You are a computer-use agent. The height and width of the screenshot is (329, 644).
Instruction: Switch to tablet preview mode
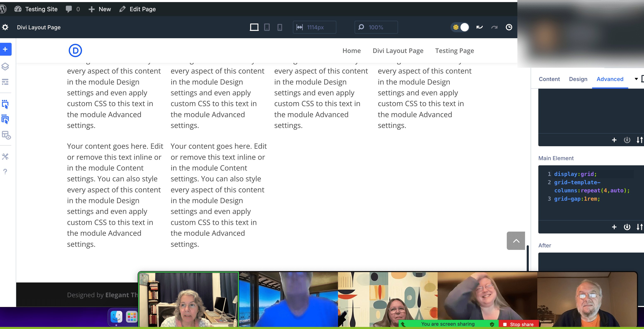267,27
